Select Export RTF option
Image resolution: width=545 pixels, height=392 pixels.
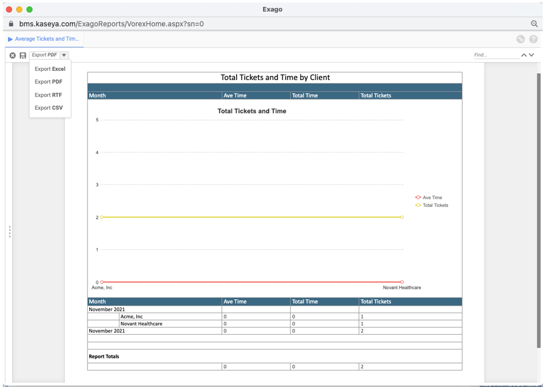pos(48,95)
